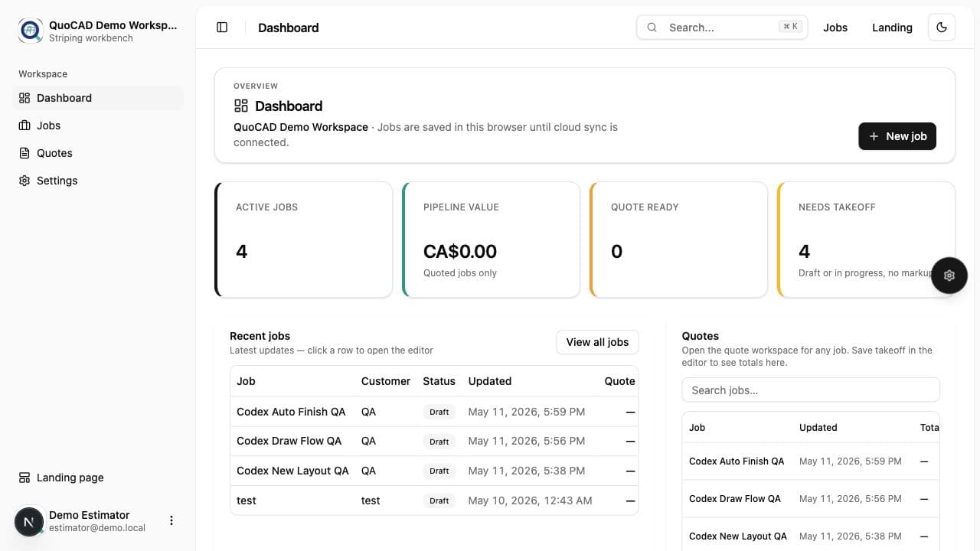Open Codex Draw Flow QA in Recent jobs
The height and width of the screenshot is (551, 980).
(434, 441)
